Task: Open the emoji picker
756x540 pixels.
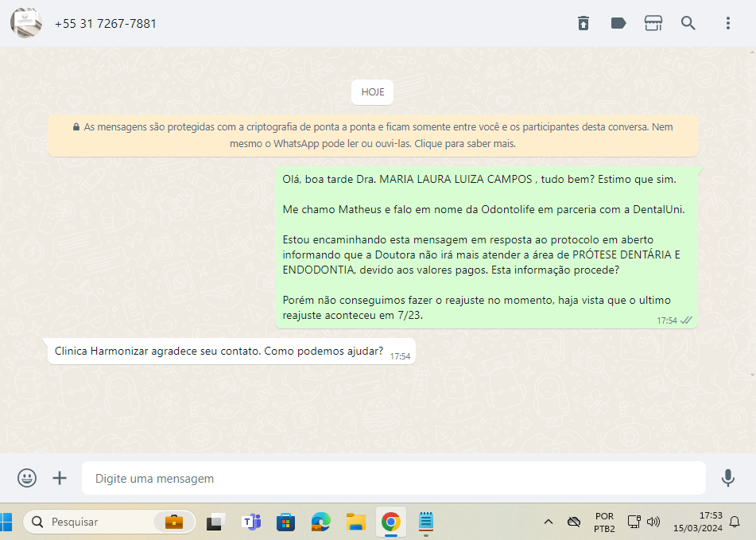Action: (x=27, y=478)
